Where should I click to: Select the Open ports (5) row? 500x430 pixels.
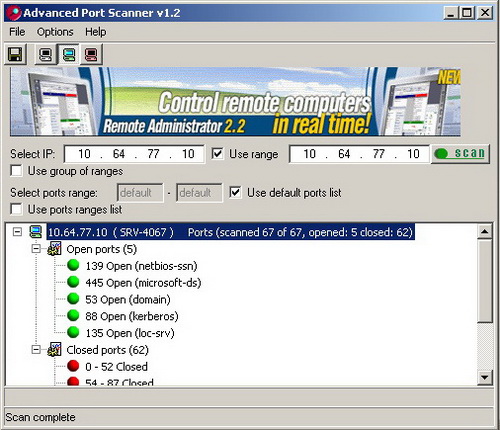coord(102,249)
